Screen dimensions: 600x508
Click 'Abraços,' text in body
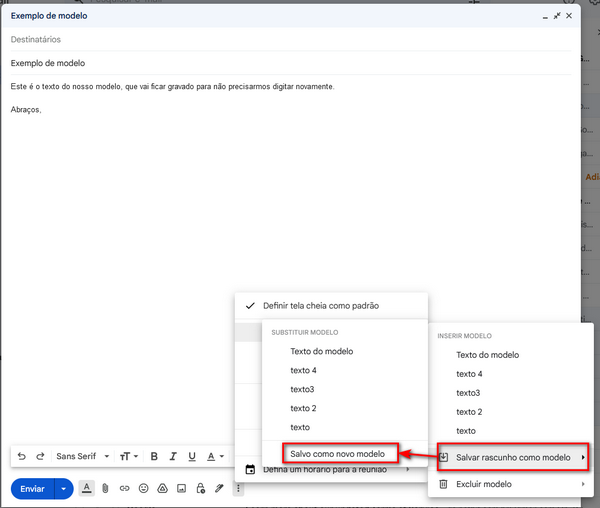(26, 110)
